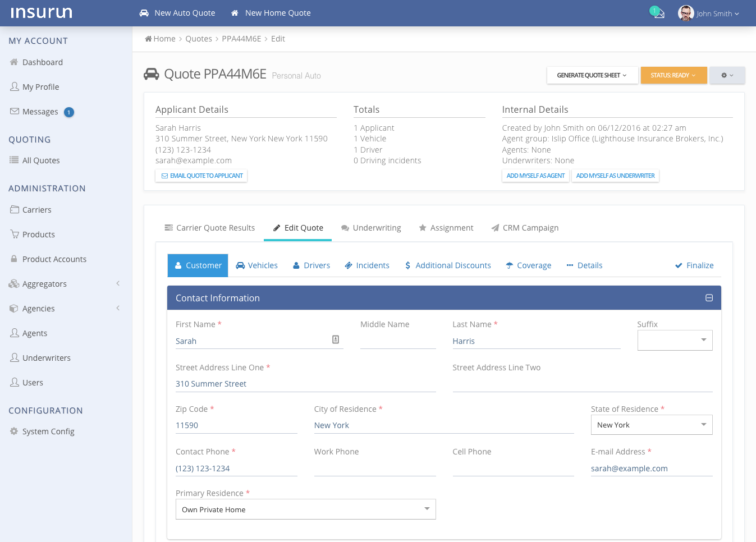Viewport: 756px width, 542px height.
Task: Open the John Smith user menu
Action: tap(717, 13)
